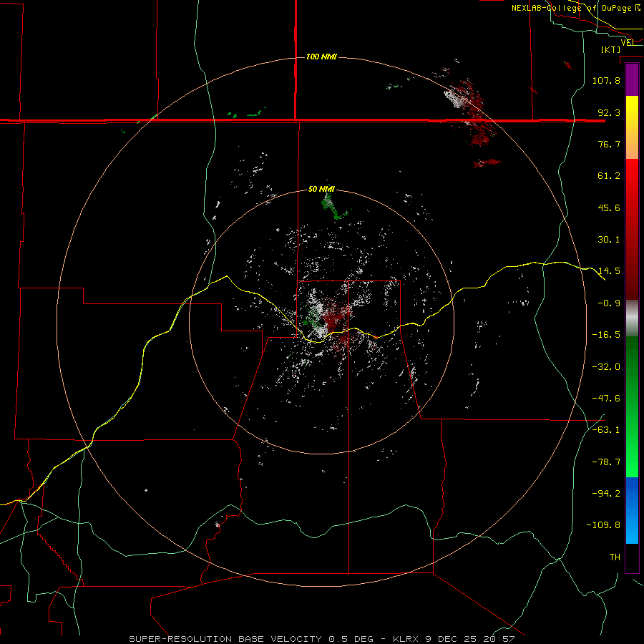Click the gray near-zero segment of color bar

coord(632,318)
